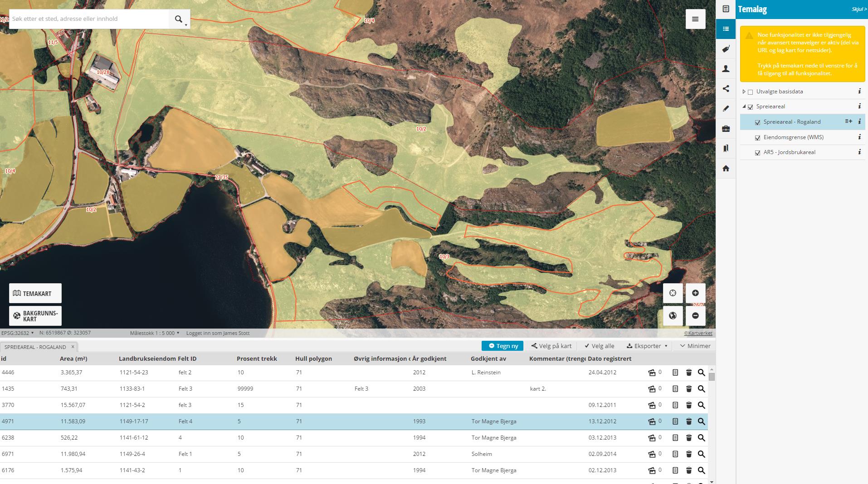Open details document icon for row 3770
868x484 pixels.
[675, 405]
